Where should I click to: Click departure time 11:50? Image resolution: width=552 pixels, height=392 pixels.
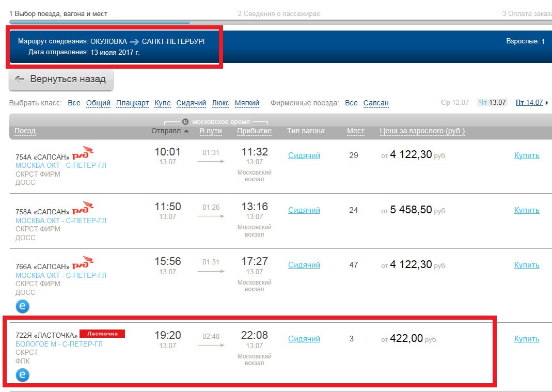(168, 207)
